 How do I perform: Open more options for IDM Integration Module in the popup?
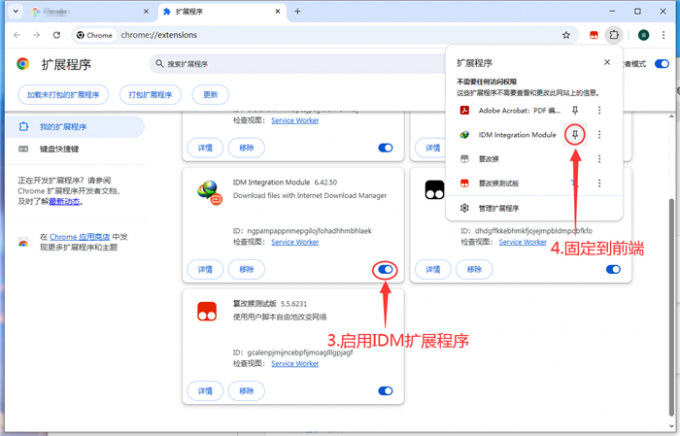[599, 135]
